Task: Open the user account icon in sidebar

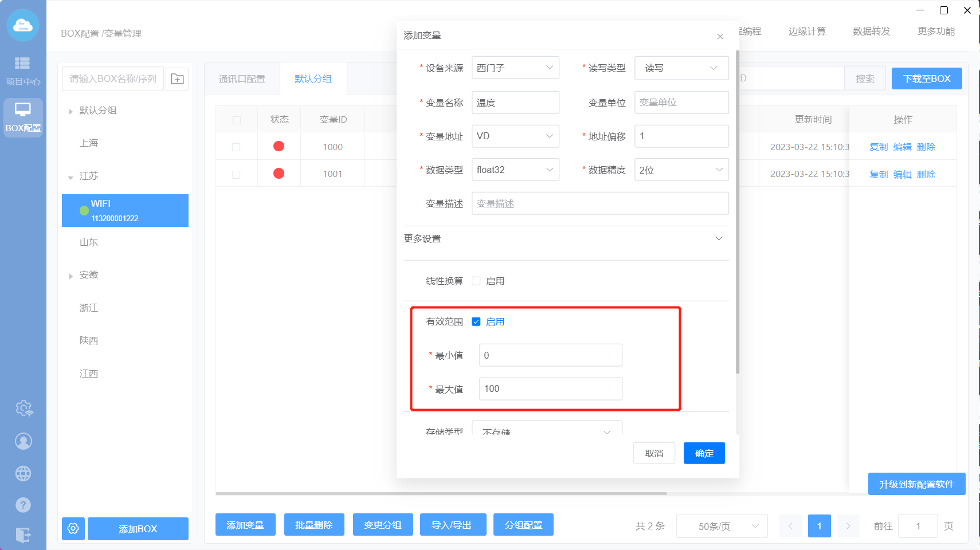Action: click(x=23, y=441)
